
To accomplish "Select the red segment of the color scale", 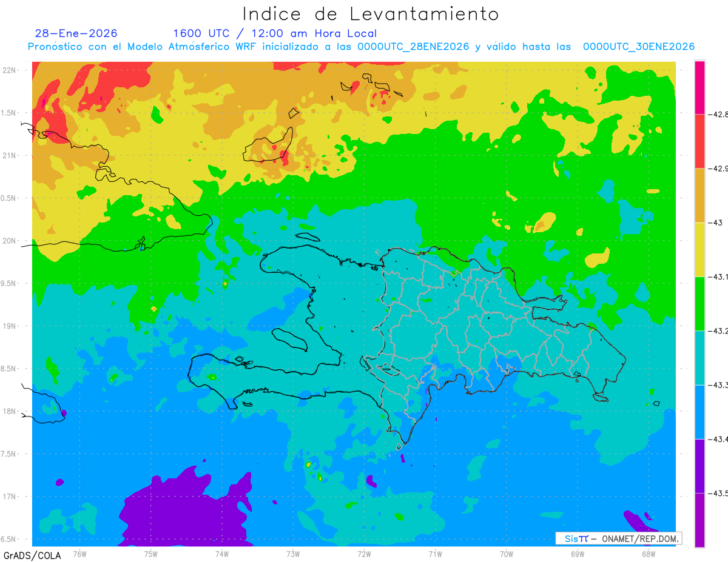I will [699, 141].
